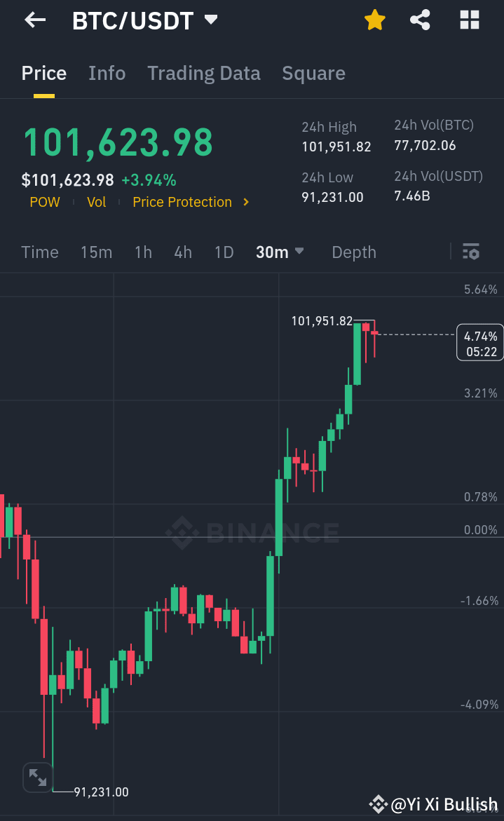
Task: Enable the 1D candle interval
Action: click(x=224, y=252)
